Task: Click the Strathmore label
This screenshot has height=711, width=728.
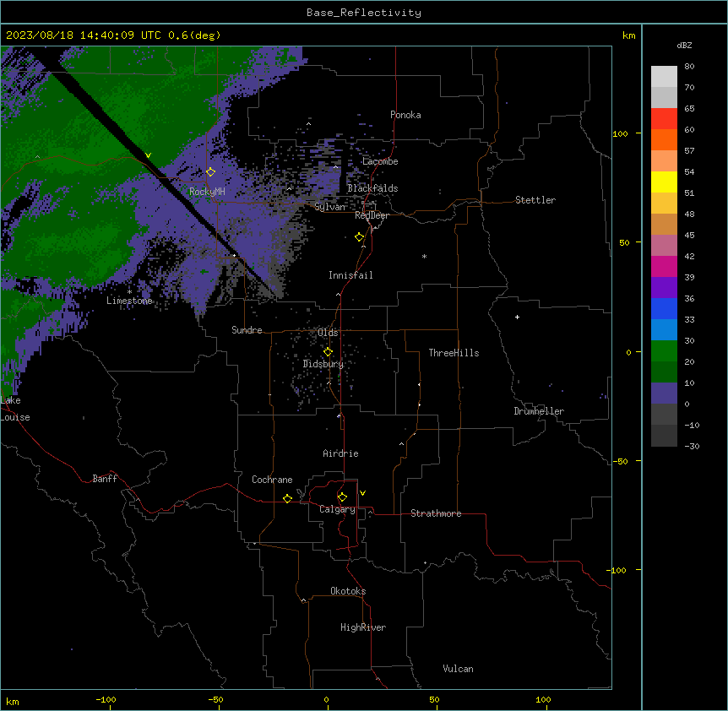Action: point(436,513)
